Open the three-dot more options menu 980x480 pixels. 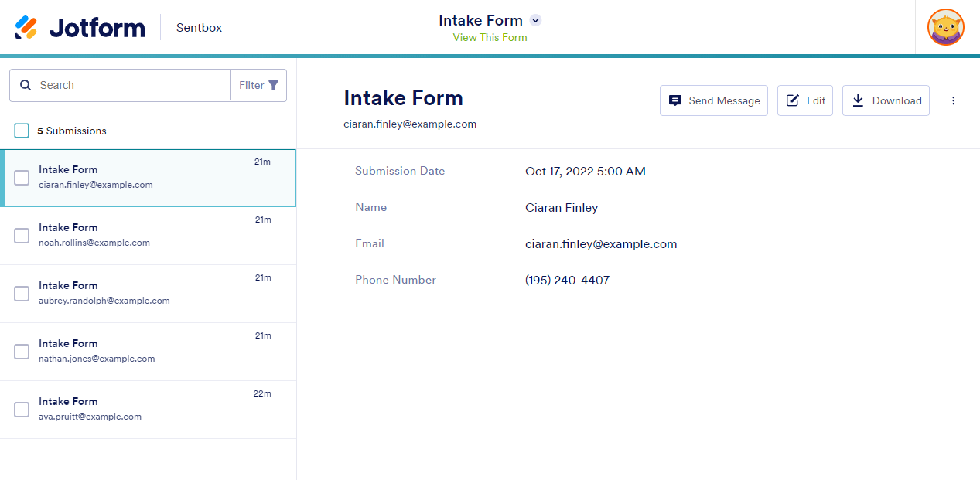(x=953, y=100)
